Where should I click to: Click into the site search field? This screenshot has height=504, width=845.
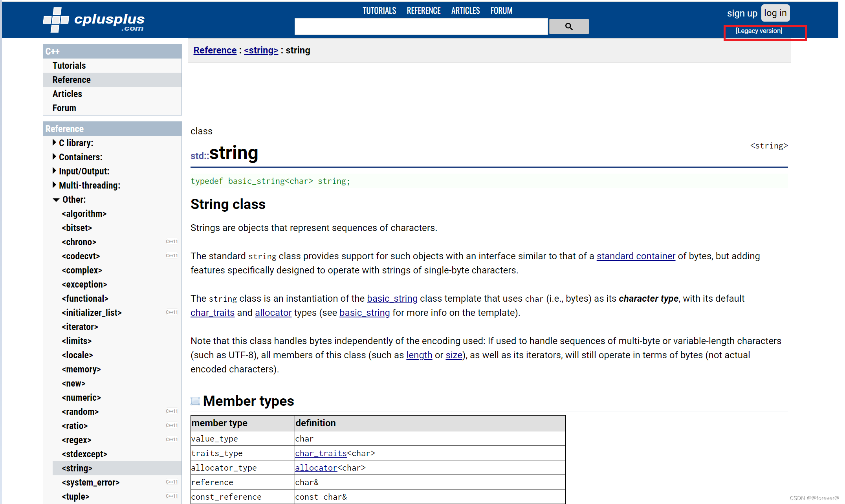click(x=421, y=27)
